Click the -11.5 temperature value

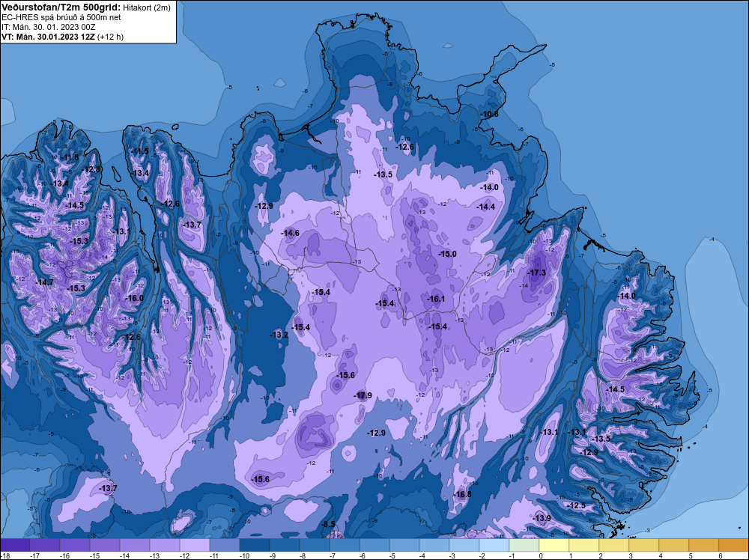139,151
